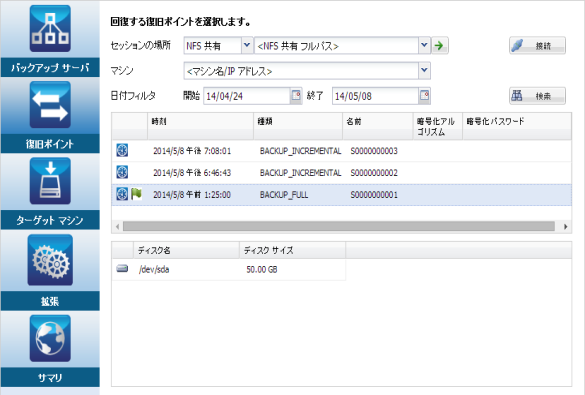Viewport: 585px width, 395px height.
Task: Expand the NFS 共有 session type dropdown
Action: (247, 46)
